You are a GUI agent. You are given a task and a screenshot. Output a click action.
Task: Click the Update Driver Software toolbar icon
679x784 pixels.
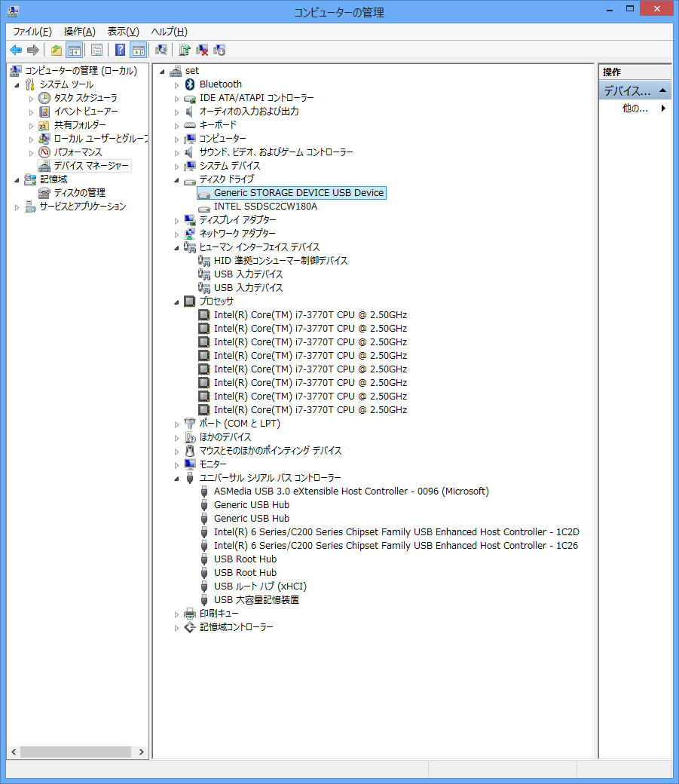pos(185,50)
